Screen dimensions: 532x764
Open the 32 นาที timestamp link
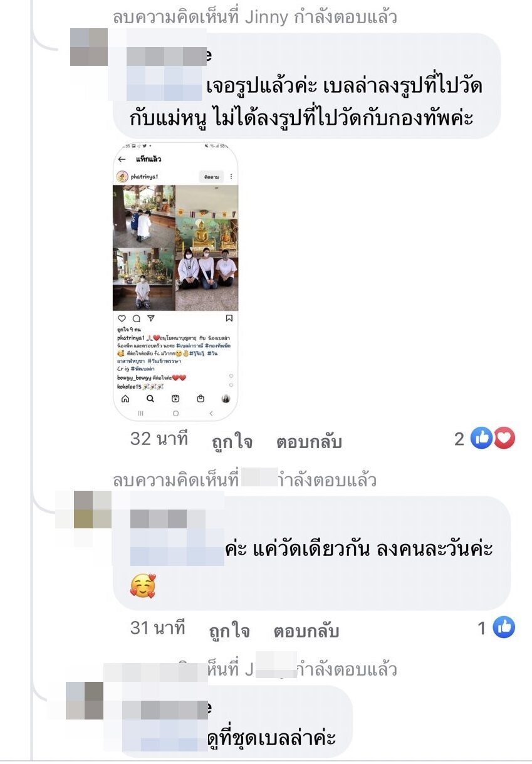pos(159,439)
